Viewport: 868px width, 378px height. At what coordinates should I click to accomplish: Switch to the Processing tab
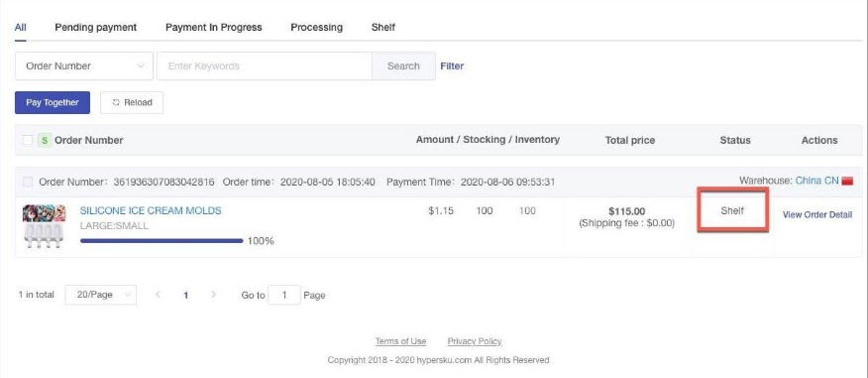tap(317, 27)
